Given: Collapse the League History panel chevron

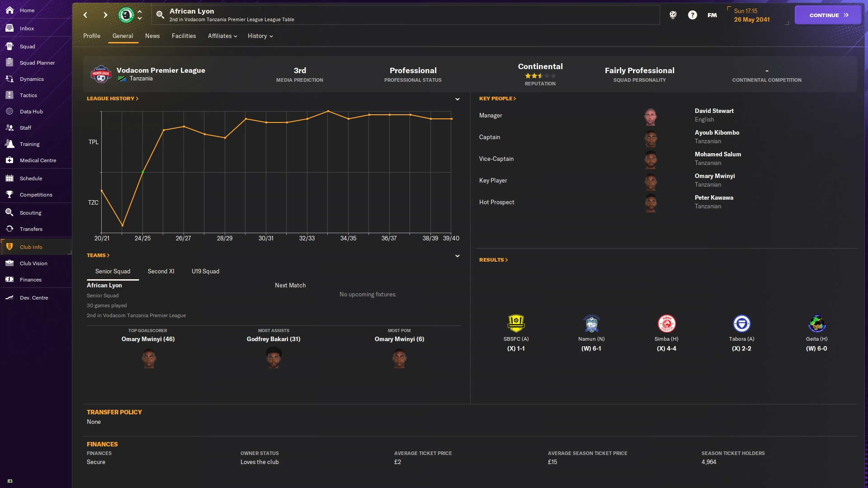Looking at the screenshot, I should [457, 99].
